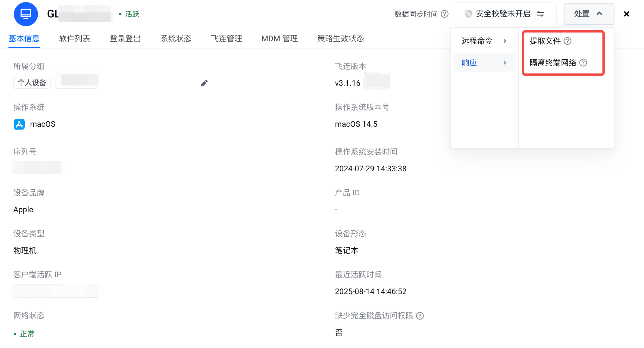
Task: Switch to the 软件列表 tab
Action: 75,39
